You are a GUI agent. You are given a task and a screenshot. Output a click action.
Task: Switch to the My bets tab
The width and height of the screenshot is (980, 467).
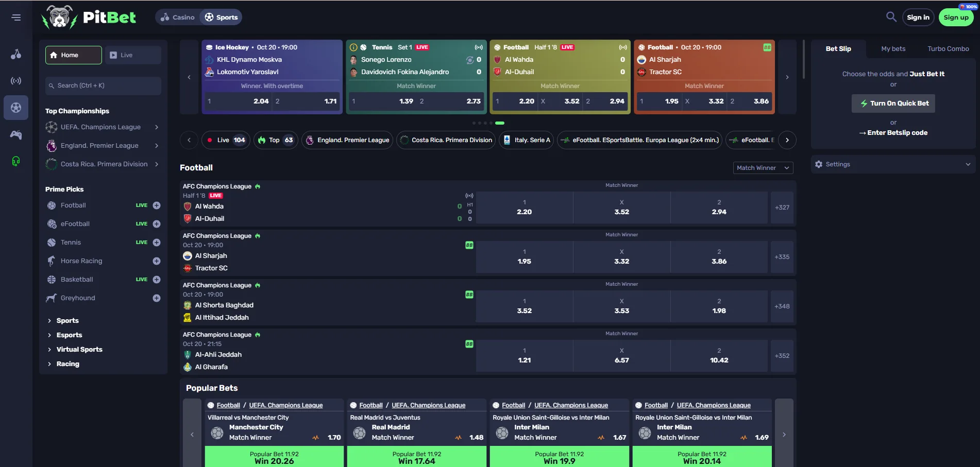[893, 48]
